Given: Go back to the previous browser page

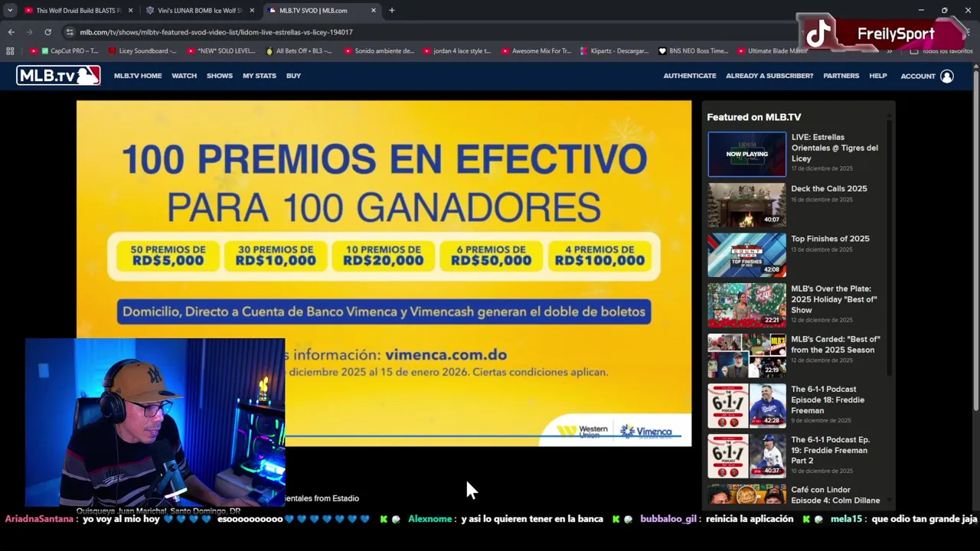Looking at the screenshot, I should tap(11, 32).
